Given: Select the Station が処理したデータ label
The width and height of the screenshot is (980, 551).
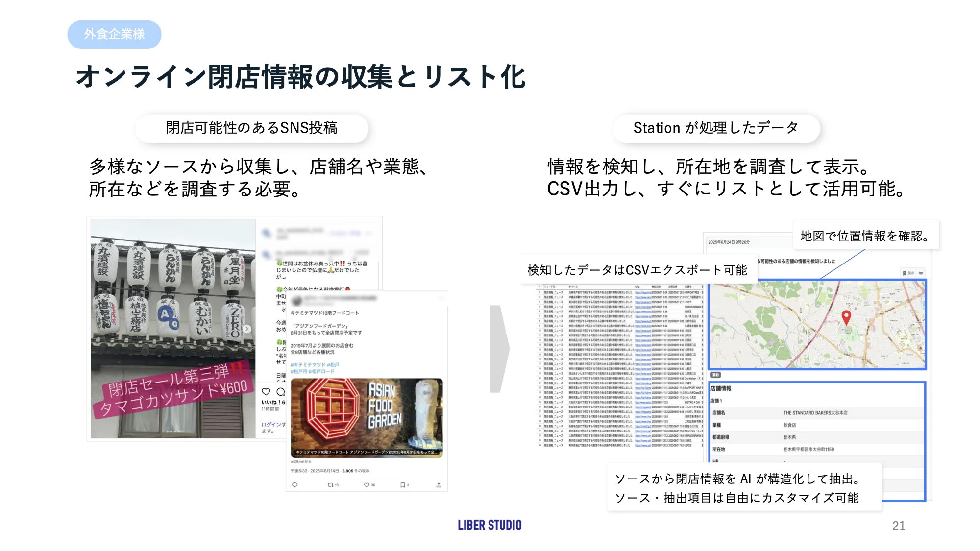Looking at the screenshot, I should (x=715, y=128).
